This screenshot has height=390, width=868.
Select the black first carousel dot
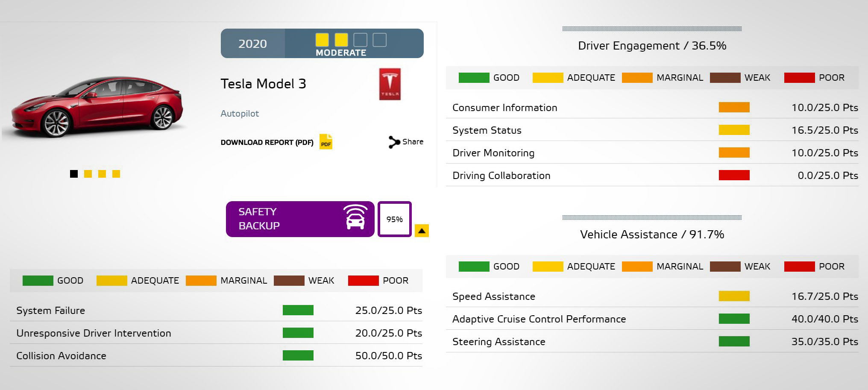74,174
